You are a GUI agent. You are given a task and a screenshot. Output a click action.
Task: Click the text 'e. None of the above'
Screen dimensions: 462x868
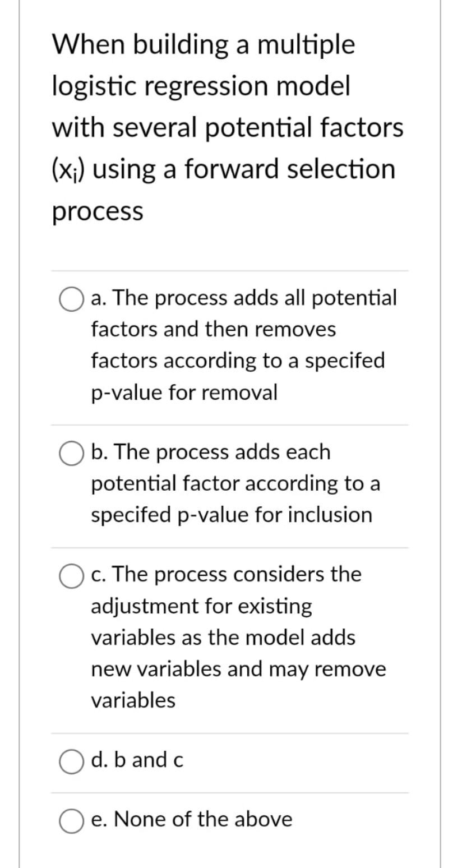click(x=191, y=820)
